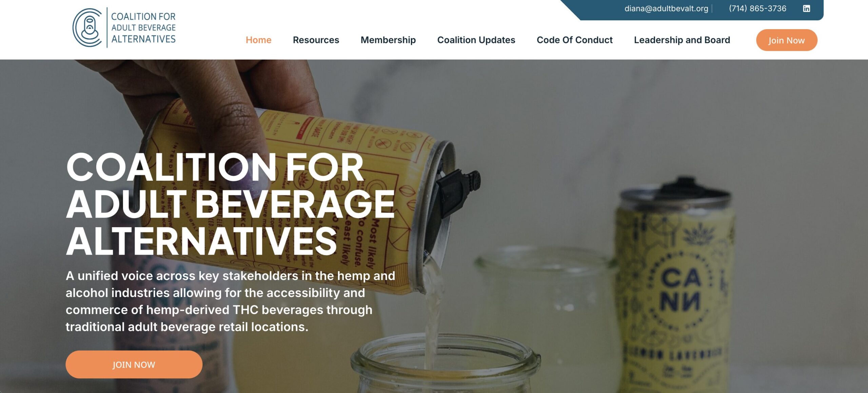This screenshot has height=393, width=868.
Task: Go to the Home menu item
Action: tap(258, 40)
